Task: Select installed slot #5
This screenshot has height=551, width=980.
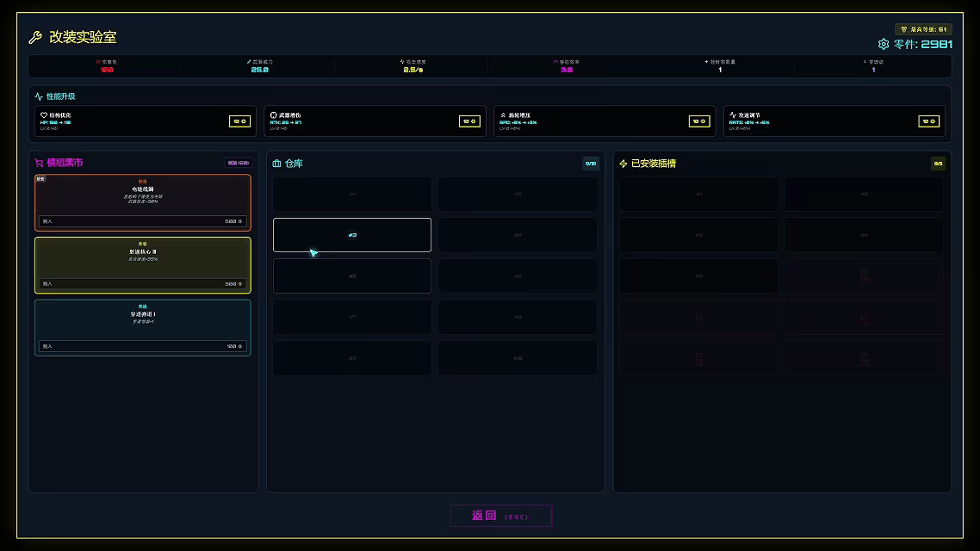Action: point(698,276)
